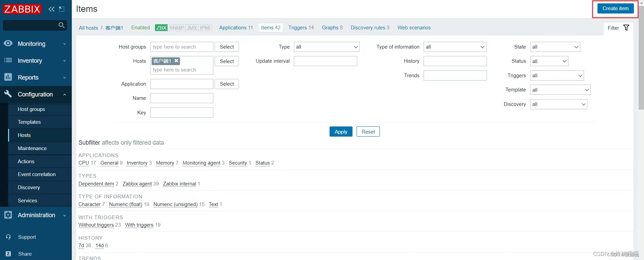
Task: Click the Filter funnel icon
Action: tap(626, 28)
